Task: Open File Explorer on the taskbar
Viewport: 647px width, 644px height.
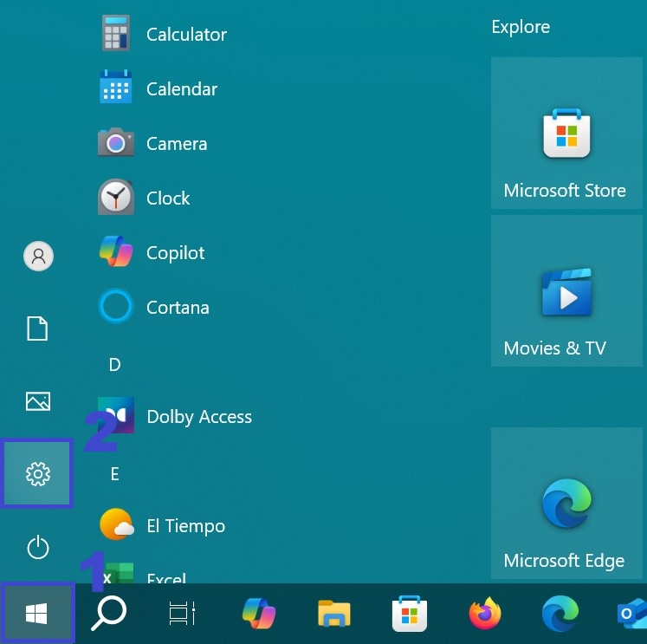Action: [333, 614]
